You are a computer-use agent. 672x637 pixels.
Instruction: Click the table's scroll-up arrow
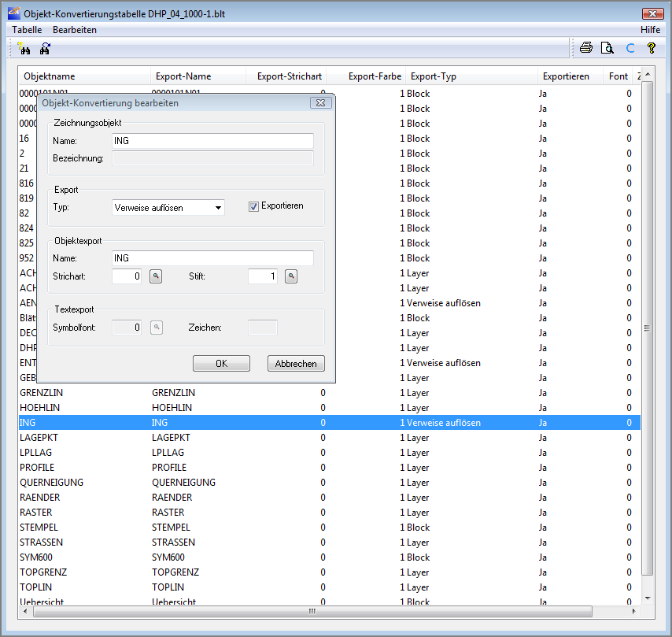[648, 74]
